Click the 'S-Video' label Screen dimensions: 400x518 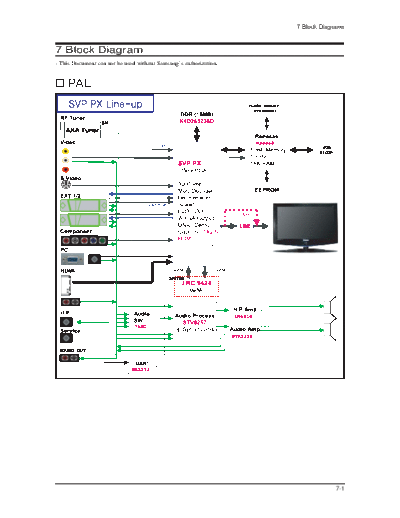71,178
